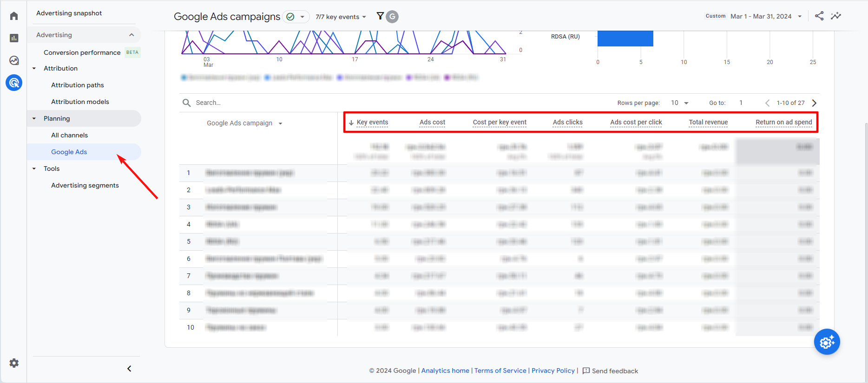This screenshot has height=383, width=868.
Task: Sort by Key events column header
Action: tap(372, 123)
